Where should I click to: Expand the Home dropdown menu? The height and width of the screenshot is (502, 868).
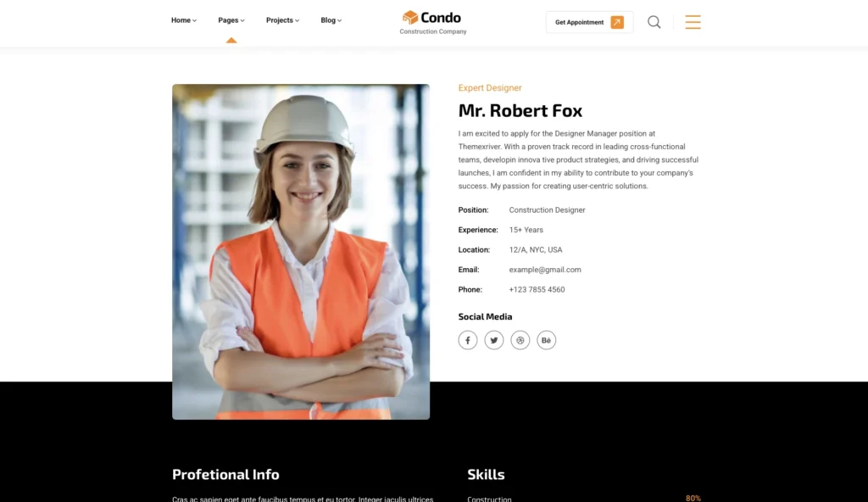pyautogui.click(x=183, y=20)
